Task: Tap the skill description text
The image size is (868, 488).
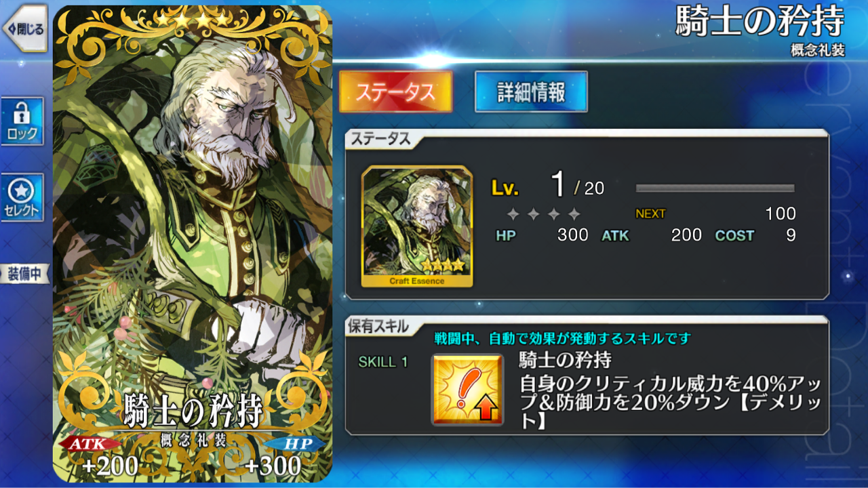Action: point(670,403)
